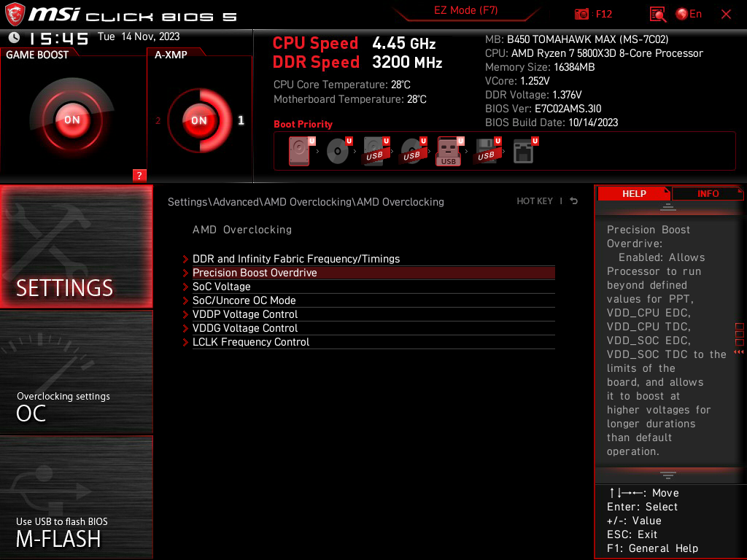Close the BIOS with the X button
The image size is (747, 560).
(x=726, y=15)
